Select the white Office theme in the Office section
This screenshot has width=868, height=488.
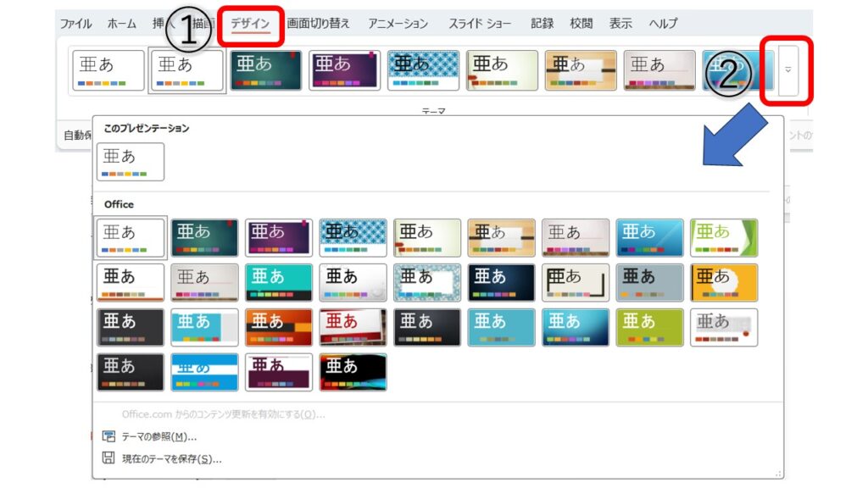(x=130, y=238)
